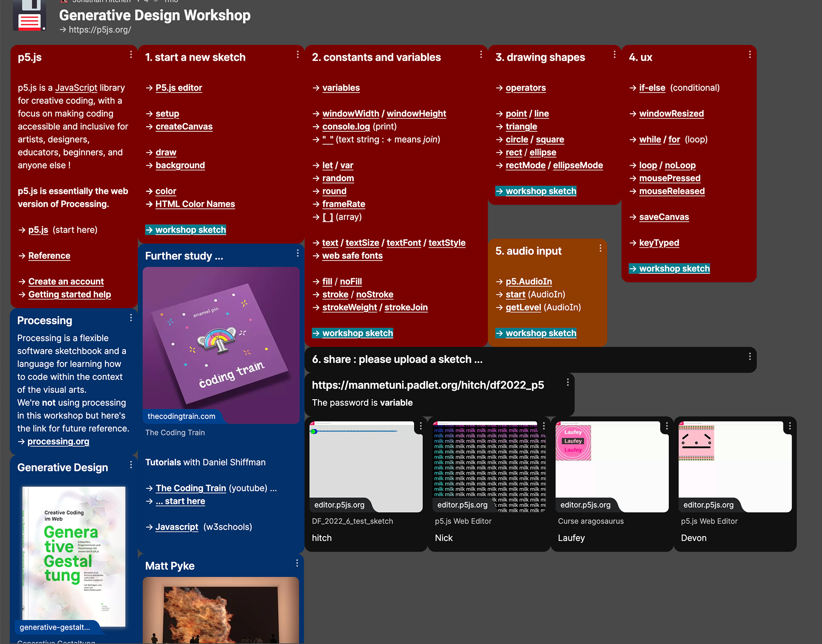Screen dimensions: 822x644
Task: Open workshop sketch under constants and variables
Action: point(357,333)
